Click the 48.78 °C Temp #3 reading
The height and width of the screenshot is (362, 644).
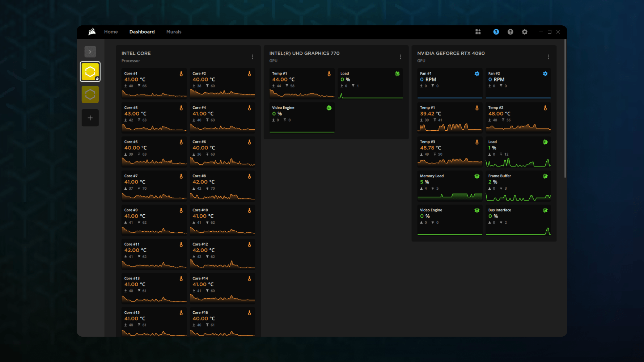(x=431, y=148)
